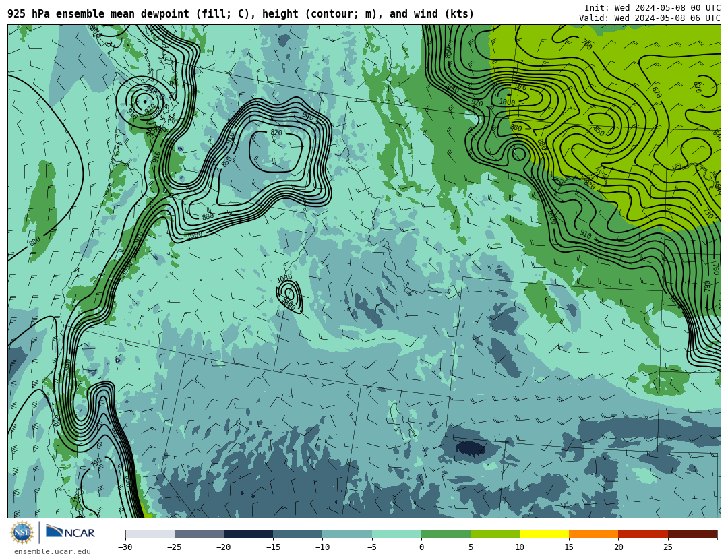Click the 760 height contour label
Image resolution: width=728 pixels, height=560 pixels.
pos(717,268)
